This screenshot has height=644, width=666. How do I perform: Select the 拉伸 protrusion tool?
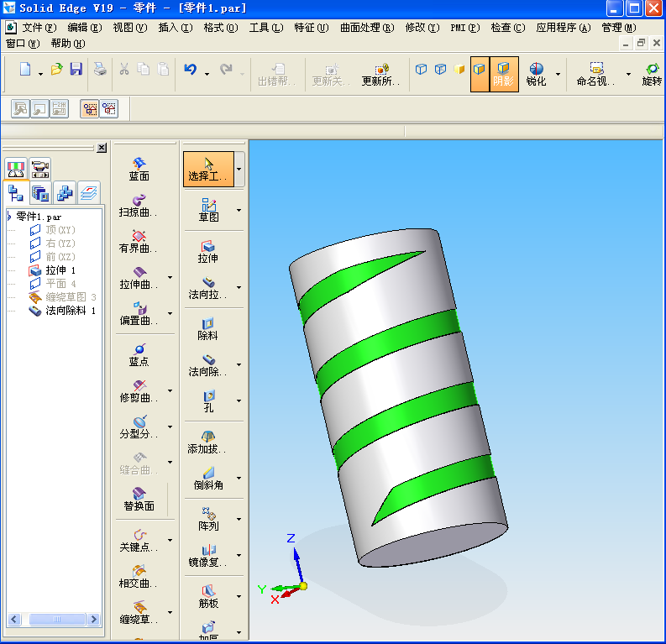pos(207,252)
